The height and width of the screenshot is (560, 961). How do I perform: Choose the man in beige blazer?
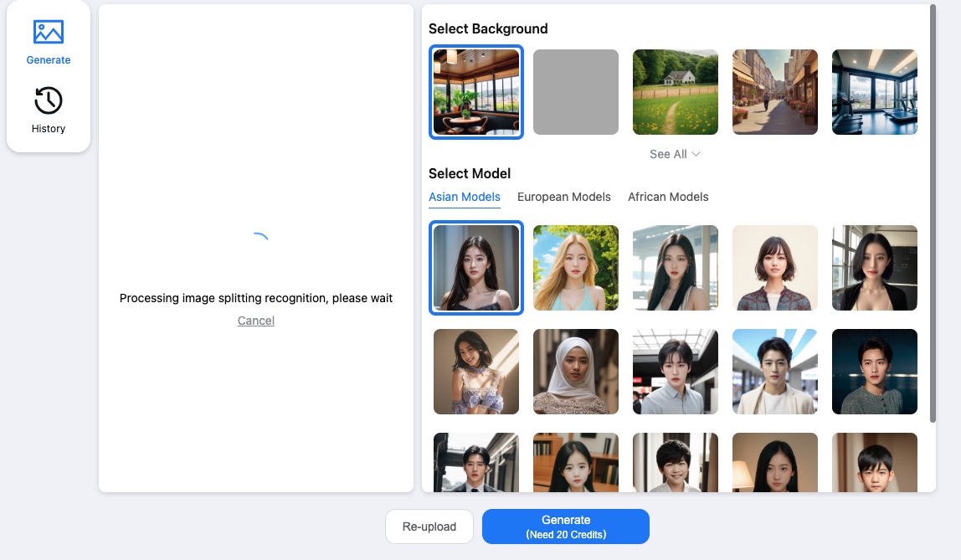point(774,372)
